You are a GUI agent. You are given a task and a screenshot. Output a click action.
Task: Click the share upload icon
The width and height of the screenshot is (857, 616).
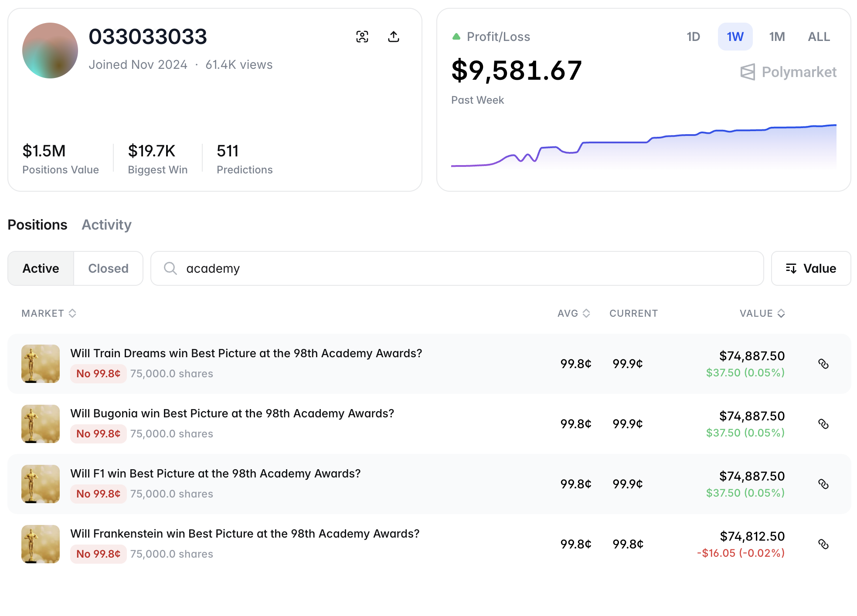[393, 37]
